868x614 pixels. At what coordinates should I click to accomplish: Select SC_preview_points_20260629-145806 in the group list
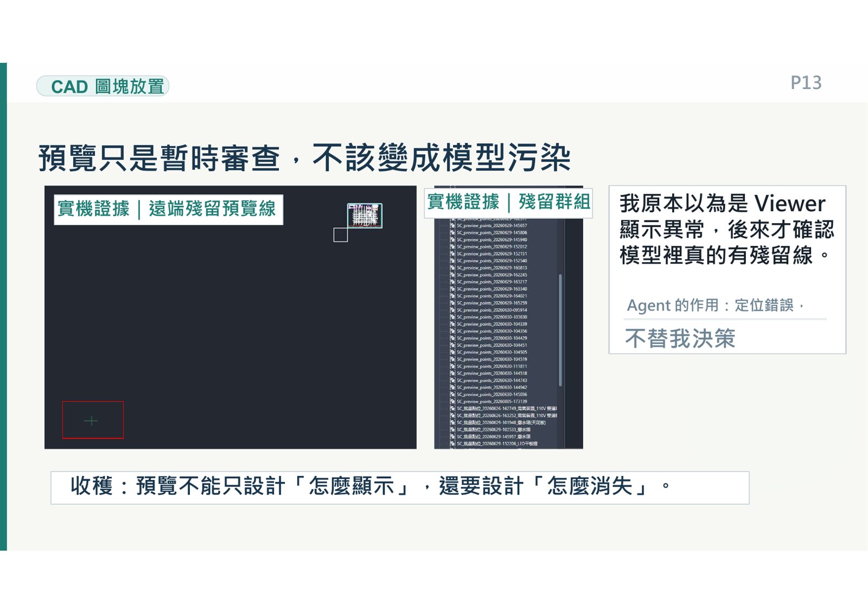click(x=492, y=232)
